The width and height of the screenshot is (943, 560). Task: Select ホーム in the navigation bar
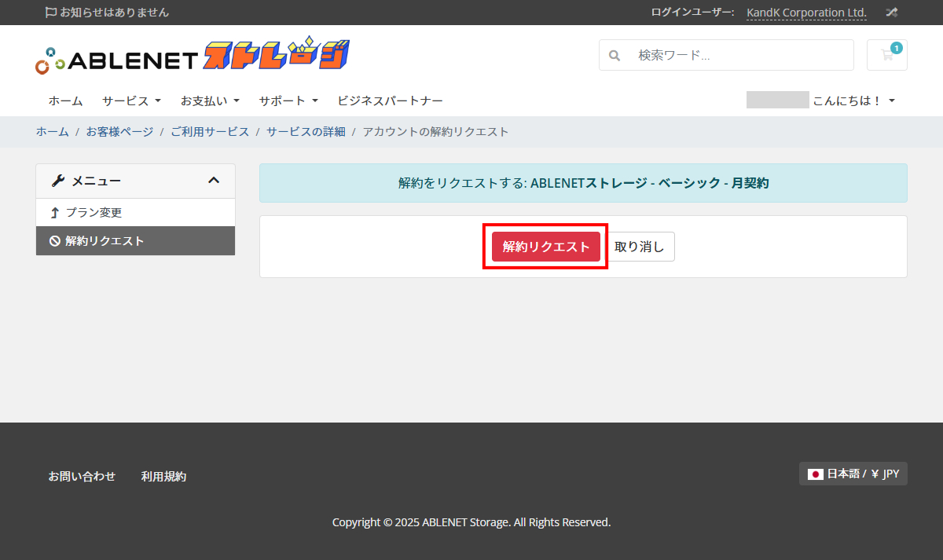pos(65,101)
